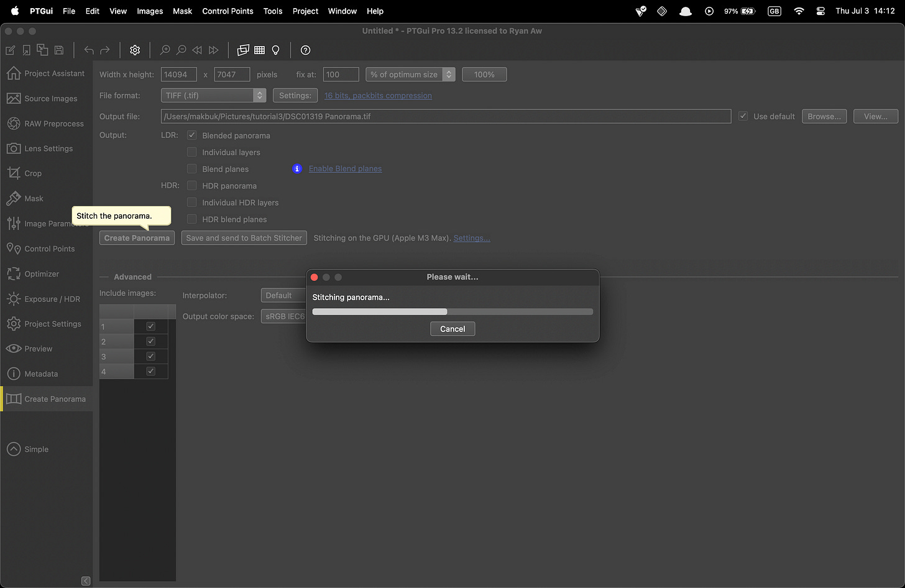Screen dimensions: 905x588
Task: Click the blue info icon beside Enable Blend planes
Action: click(x=297, y=168)
